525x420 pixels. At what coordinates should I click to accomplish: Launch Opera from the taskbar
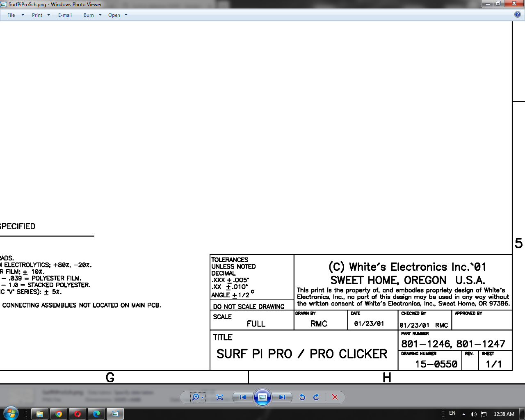78,414
